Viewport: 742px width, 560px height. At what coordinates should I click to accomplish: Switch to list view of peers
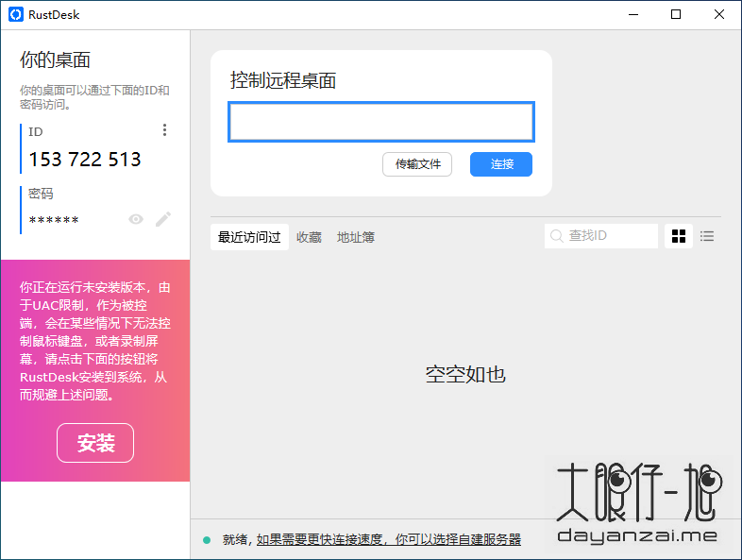click(x=707, y=236)
